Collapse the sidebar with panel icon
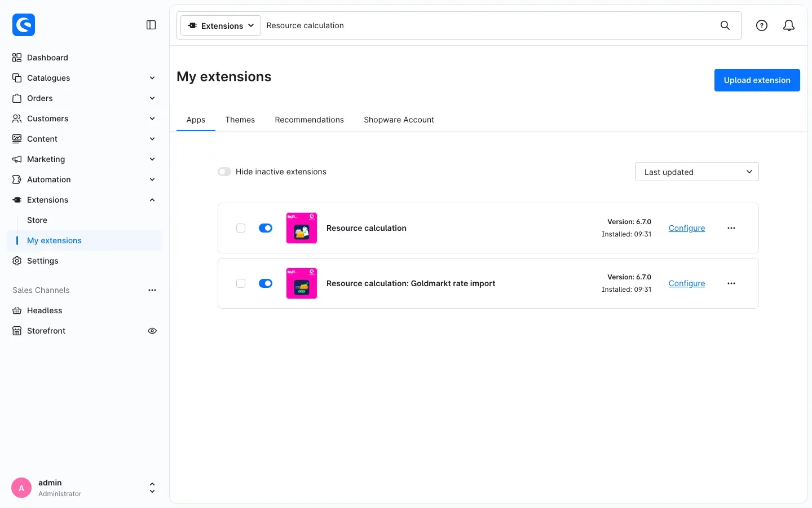 pos(151,25)
